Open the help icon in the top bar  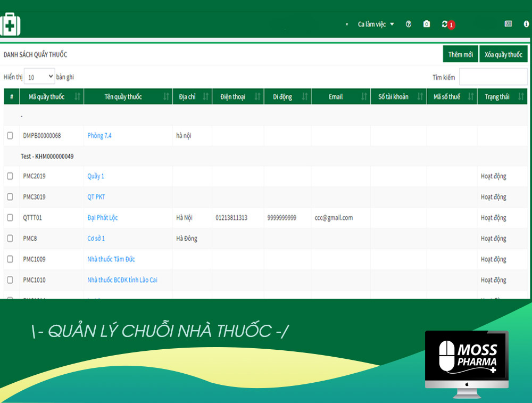click(x=408, y=24)
